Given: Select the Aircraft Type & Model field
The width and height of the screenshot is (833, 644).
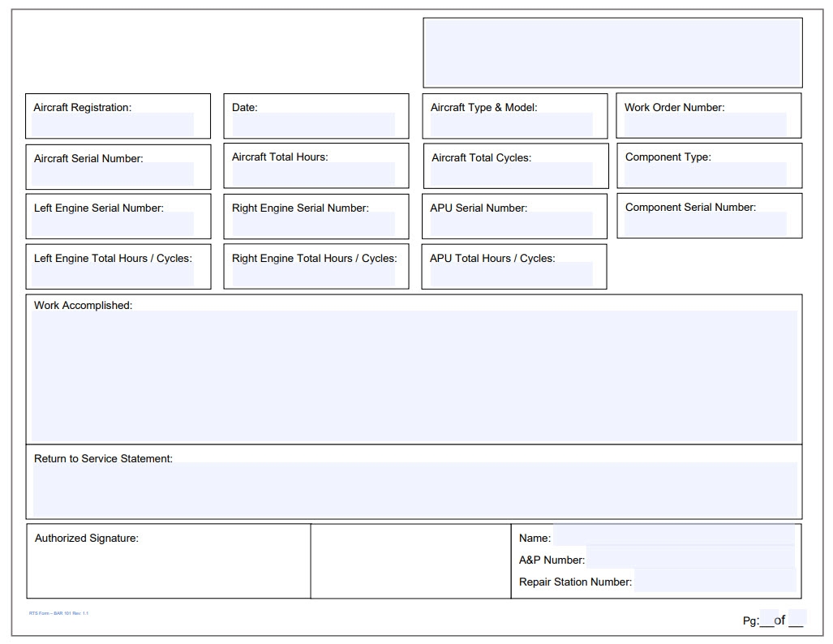Looking at the screenshot, I should click(512, 125).
